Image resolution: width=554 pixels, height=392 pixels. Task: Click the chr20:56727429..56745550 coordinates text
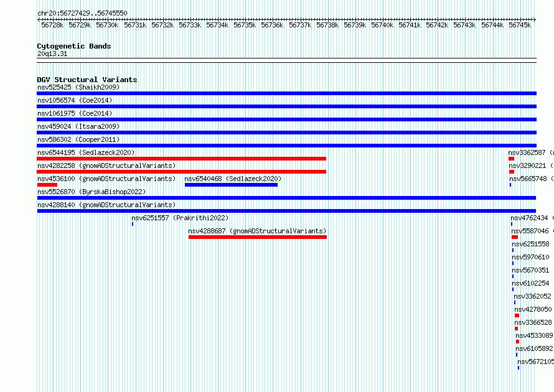pos(82,13)
